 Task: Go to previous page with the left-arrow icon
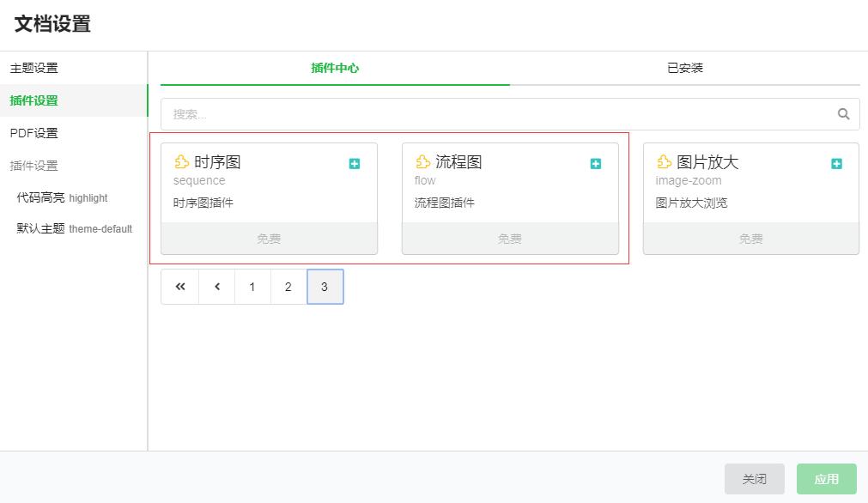pyautogui.click(x=215, y=287)
